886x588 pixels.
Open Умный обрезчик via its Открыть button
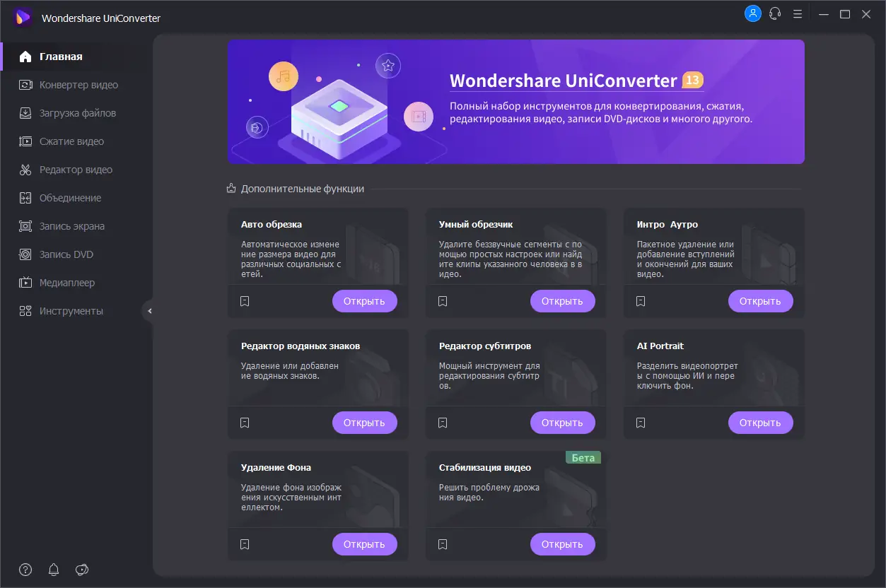562,300
